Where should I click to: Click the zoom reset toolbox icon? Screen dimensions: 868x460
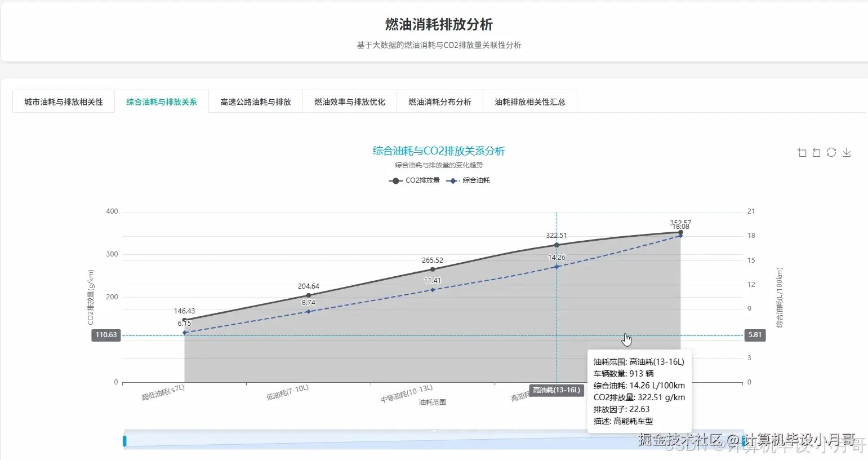817,153
